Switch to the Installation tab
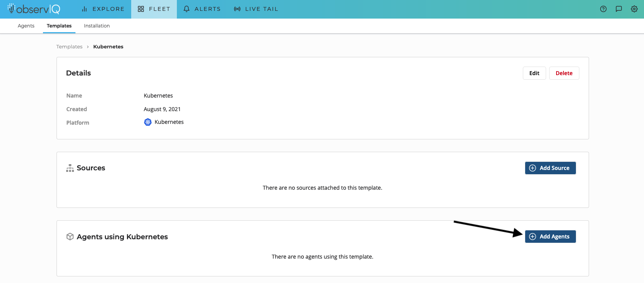The height and width of the screenshot is (283, 644). (97, 26)
